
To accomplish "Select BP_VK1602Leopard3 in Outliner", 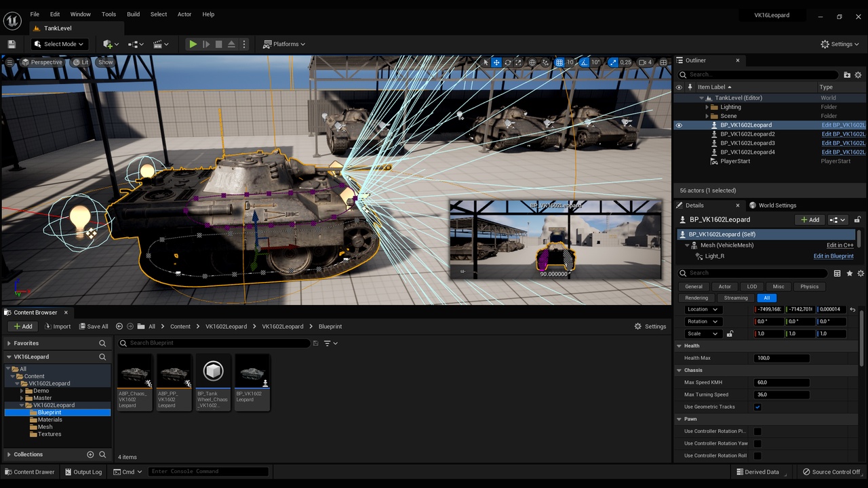I will tap(747, 143).
